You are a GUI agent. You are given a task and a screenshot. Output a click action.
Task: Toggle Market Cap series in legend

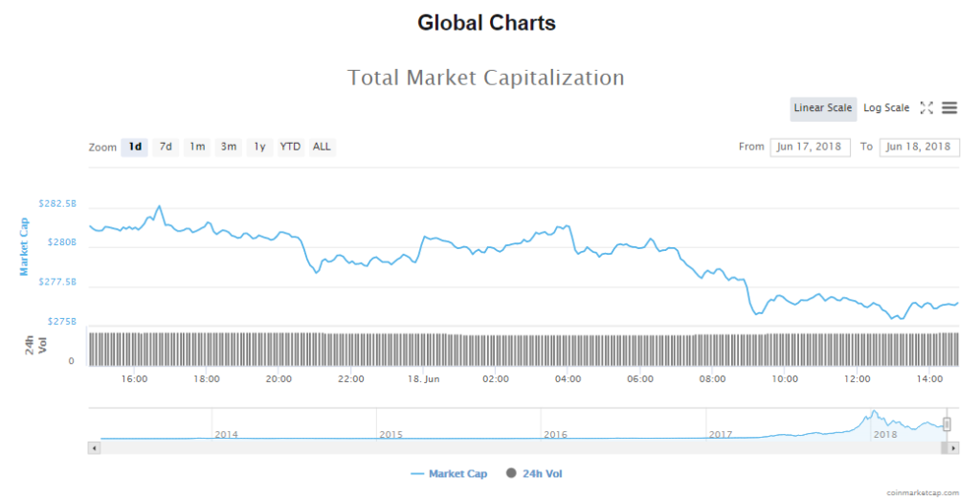click(x=449, y=473)
